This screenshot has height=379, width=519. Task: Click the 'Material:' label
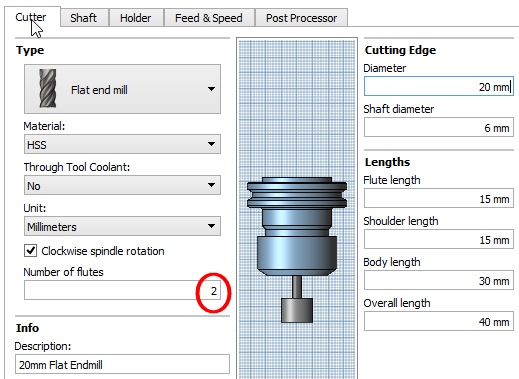44,126
